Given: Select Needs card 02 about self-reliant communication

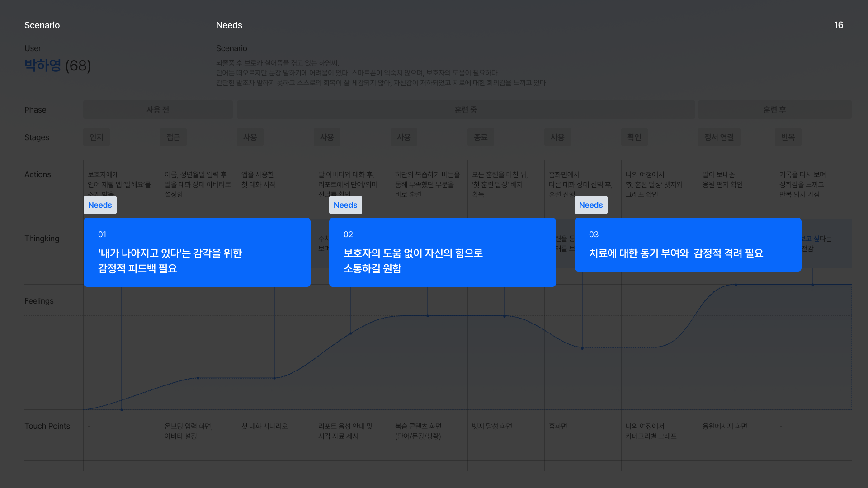Looking at the screenshot, I should (442, 252).
